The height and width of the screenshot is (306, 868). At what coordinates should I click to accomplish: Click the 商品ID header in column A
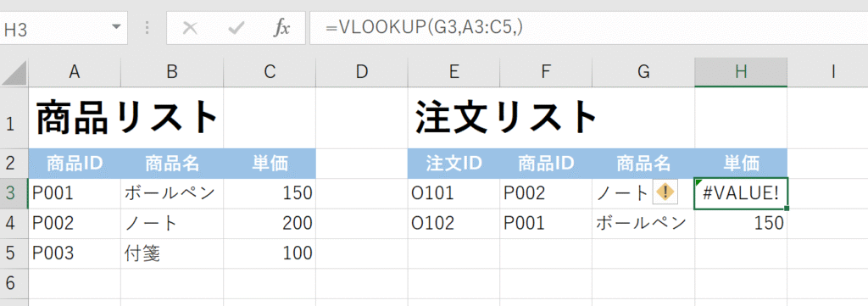click(75, 164)
